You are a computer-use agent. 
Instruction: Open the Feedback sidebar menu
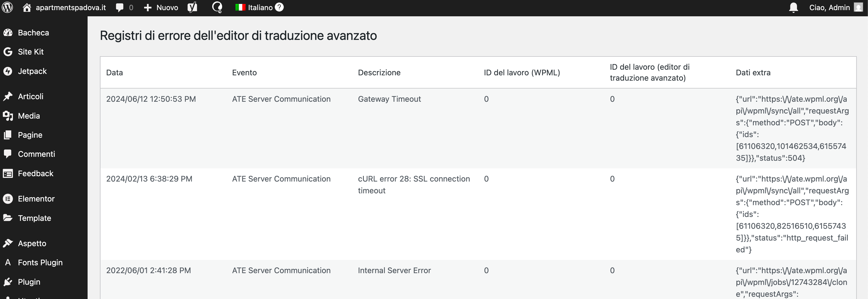pos(35,173)
